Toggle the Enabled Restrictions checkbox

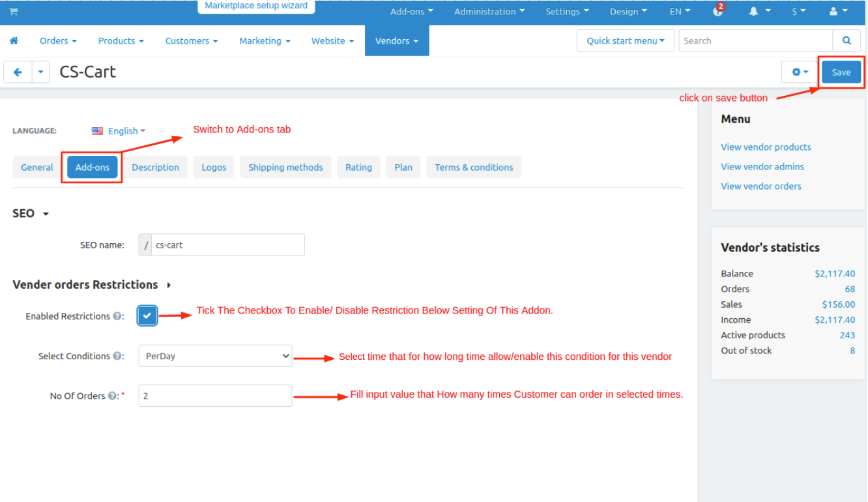tap(147, 316)
